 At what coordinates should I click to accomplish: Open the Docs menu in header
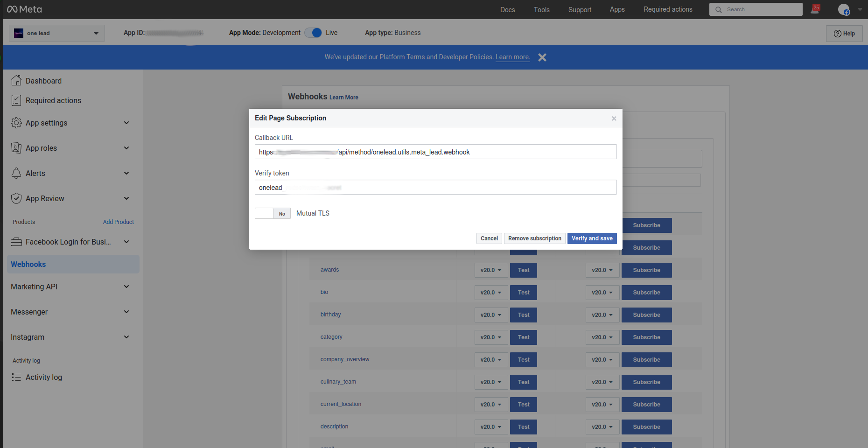[x=507, y=9]
